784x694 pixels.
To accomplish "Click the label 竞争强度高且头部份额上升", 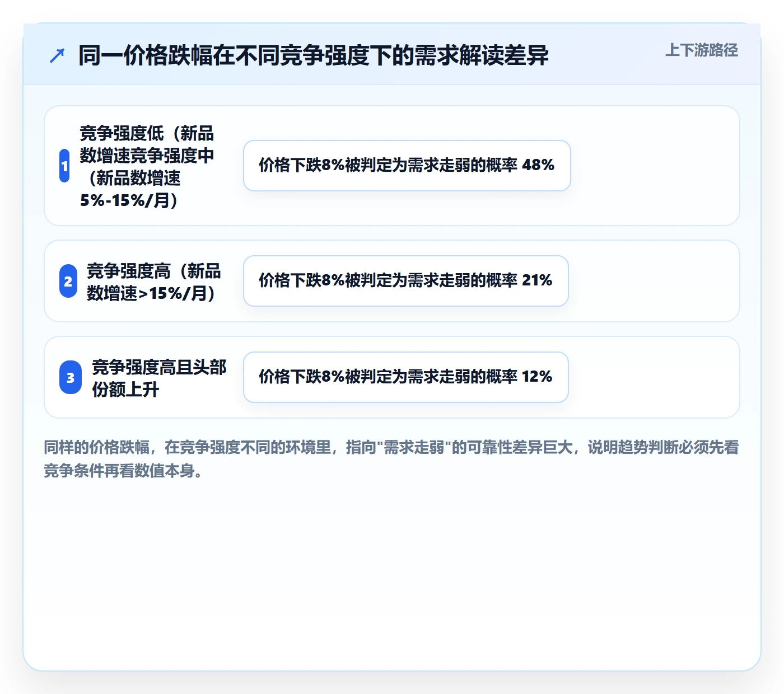I will [159, 378].
